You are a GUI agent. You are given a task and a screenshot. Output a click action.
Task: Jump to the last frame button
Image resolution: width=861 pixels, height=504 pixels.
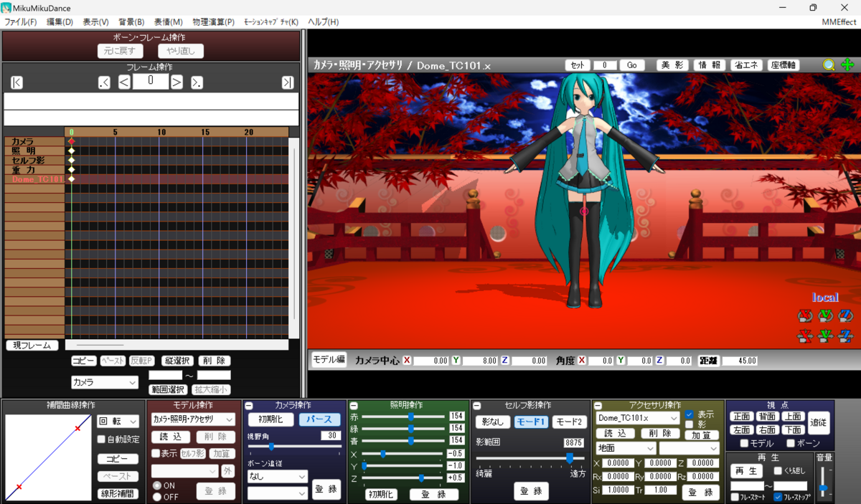288,82
